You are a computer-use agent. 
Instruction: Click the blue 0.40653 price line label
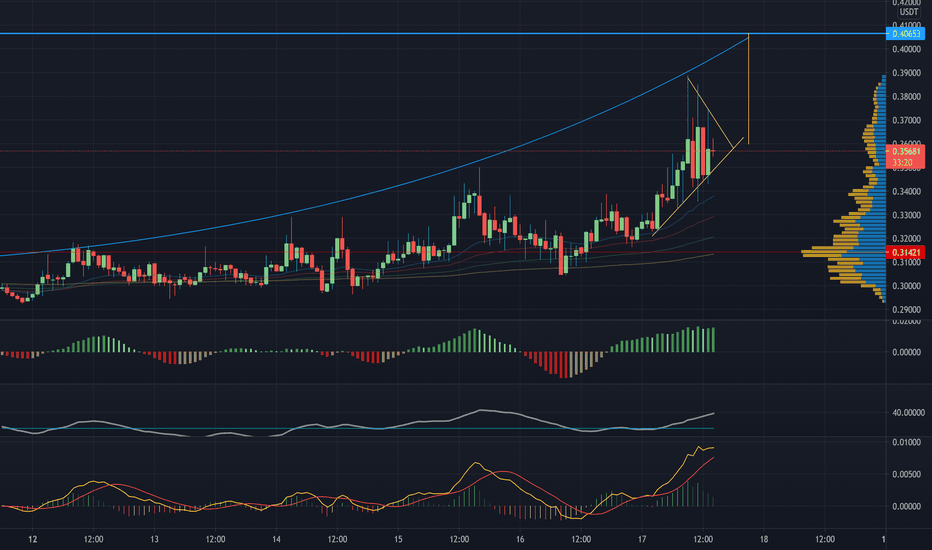(x=905, y=34)
